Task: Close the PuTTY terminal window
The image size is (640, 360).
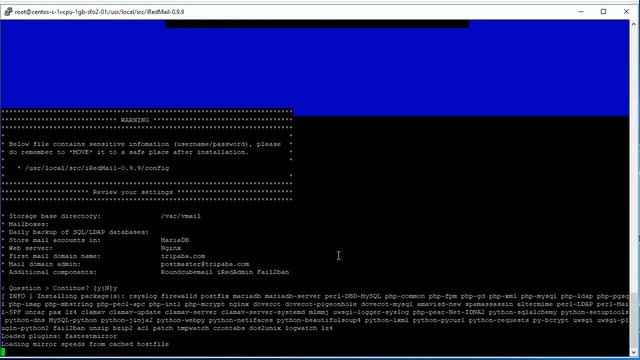Action: click(x=626, y=12)
